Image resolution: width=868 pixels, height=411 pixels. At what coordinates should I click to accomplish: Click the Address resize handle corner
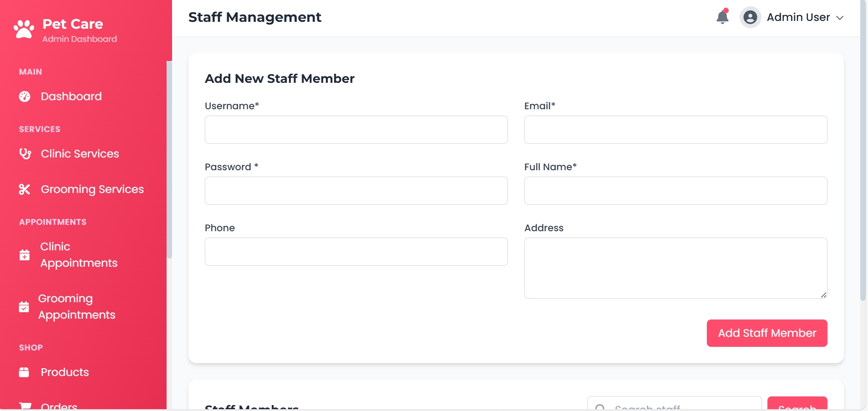click(823, 295)
